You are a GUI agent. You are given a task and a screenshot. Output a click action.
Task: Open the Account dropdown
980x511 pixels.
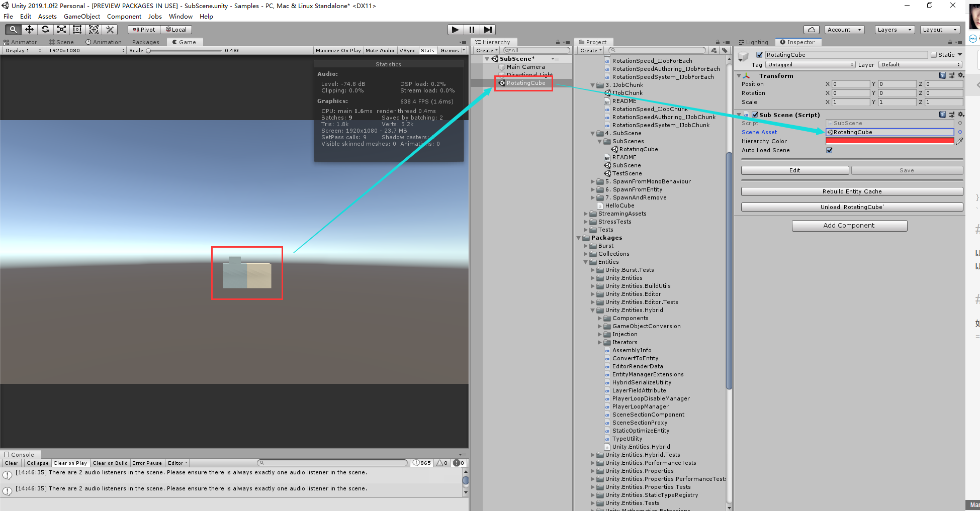844,30
